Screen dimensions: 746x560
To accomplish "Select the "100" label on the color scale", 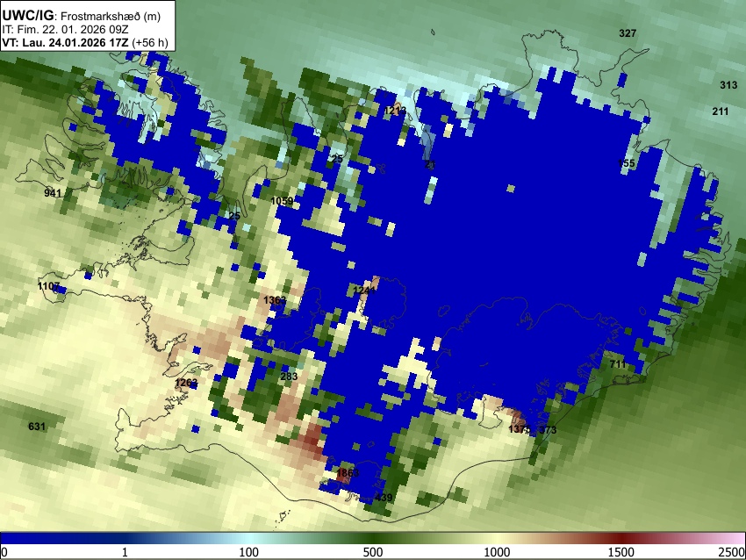I will pyautogui.click(x=249, y=552).
